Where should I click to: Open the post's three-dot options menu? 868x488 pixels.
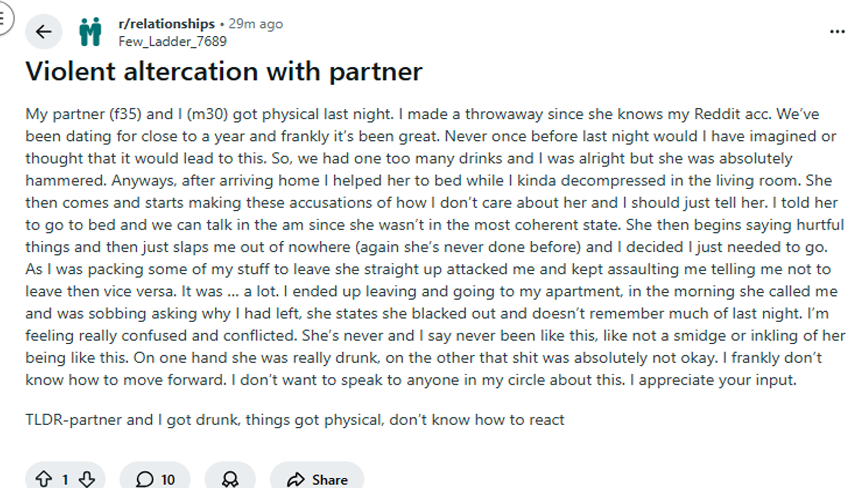point(837,32)
